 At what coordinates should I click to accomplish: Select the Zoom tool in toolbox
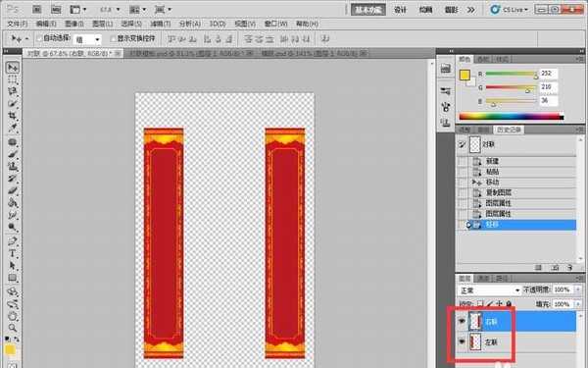pyautogui.click(x=13, y=328)
